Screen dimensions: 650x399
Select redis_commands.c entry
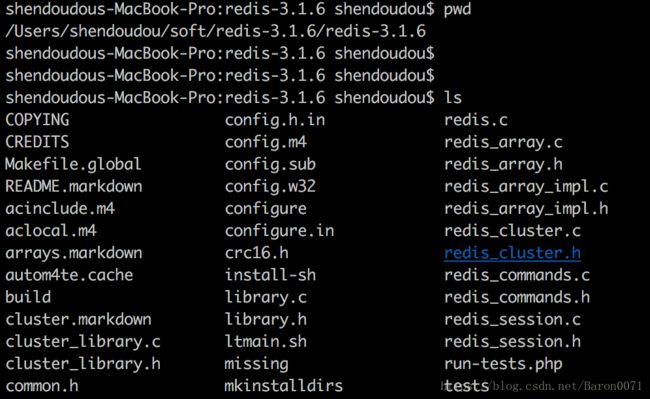coord(517,275)
